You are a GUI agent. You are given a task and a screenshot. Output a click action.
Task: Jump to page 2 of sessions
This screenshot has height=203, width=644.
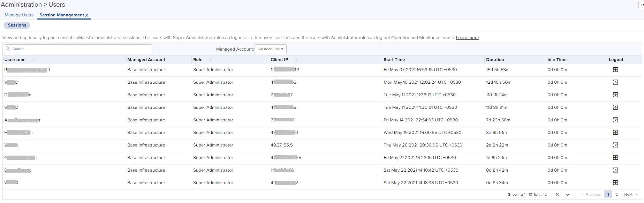tap(616, 195)
